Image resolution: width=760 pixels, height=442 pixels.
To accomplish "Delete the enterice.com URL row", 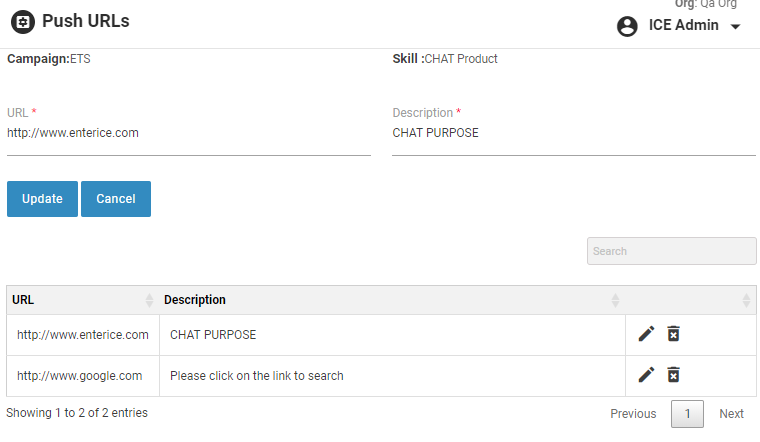I will 674,334.
